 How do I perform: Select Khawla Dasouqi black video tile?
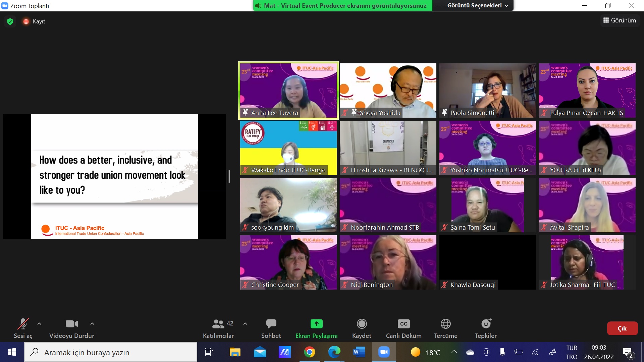[488, 262]
